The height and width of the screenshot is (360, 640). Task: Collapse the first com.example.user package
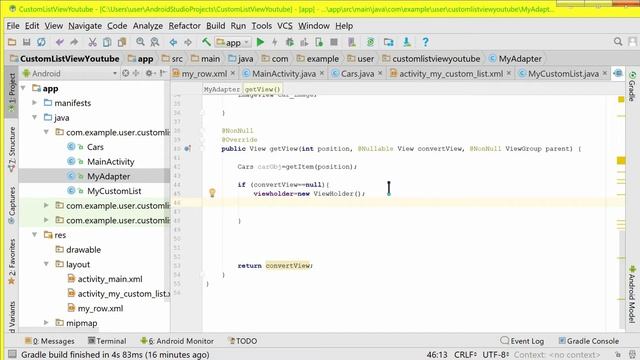pos(46,132)
